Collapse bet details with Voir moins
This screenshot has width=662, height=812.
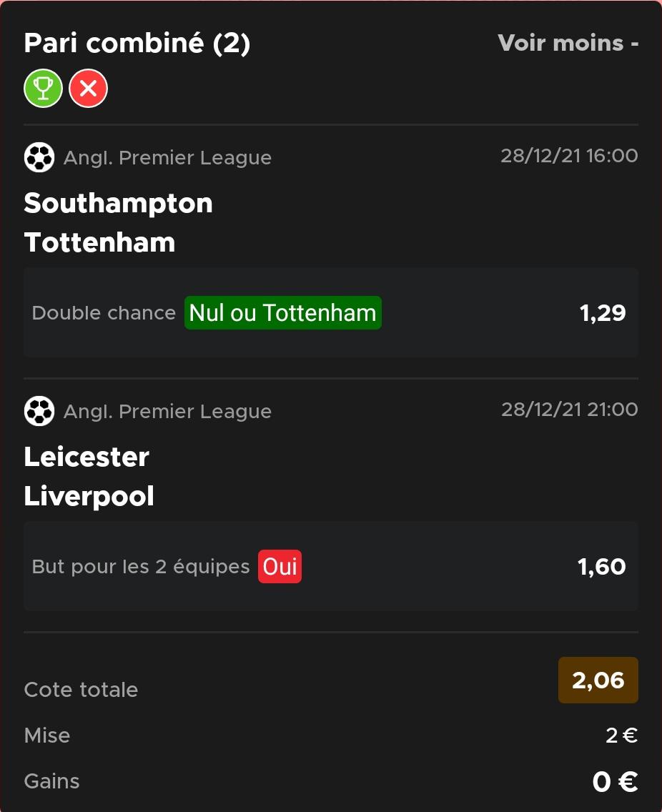(568, 43)
